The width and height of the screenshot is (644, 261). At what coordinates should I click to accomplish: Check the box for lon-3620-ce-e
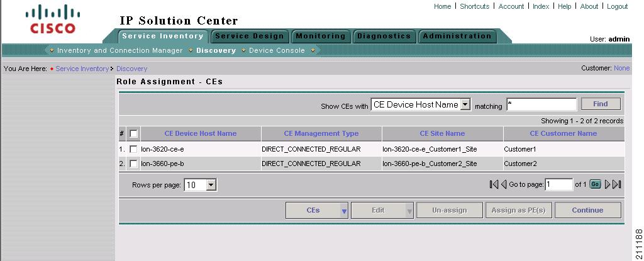(x=133, y=149)
